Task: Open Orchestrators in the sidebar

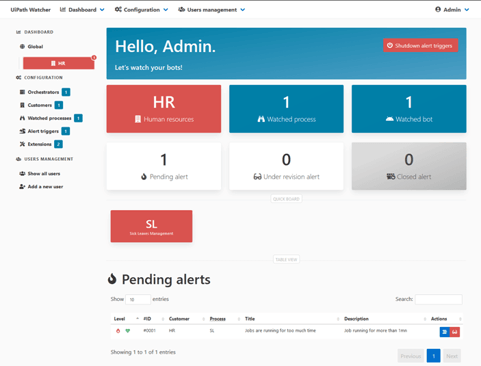Action: (43, 92)
